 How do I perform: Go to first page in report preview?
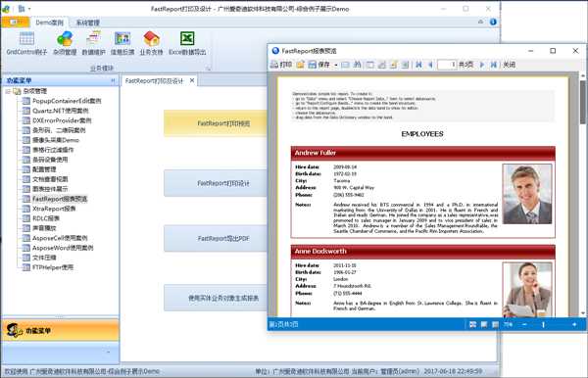(418, 65)
